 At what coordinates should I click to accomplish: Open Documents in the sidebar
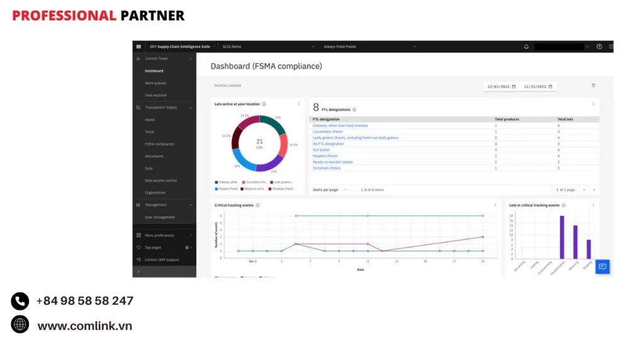pos(154,156)
